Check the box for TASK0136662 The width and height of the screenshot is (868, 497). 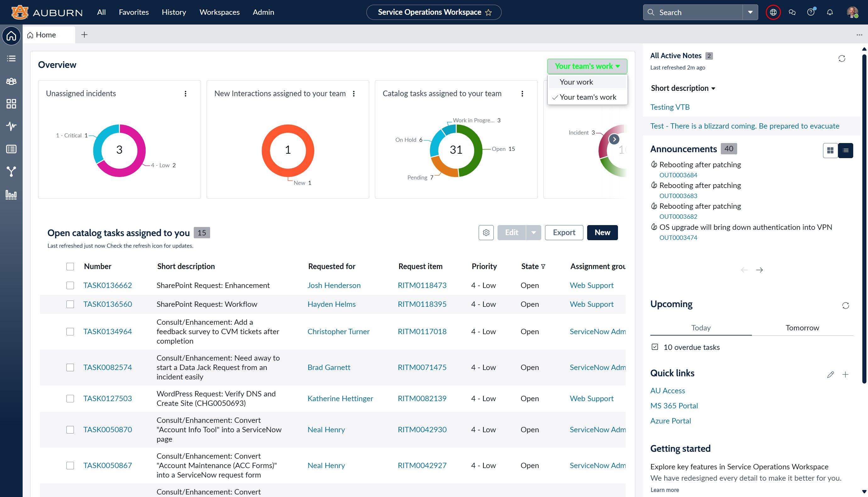70,285
